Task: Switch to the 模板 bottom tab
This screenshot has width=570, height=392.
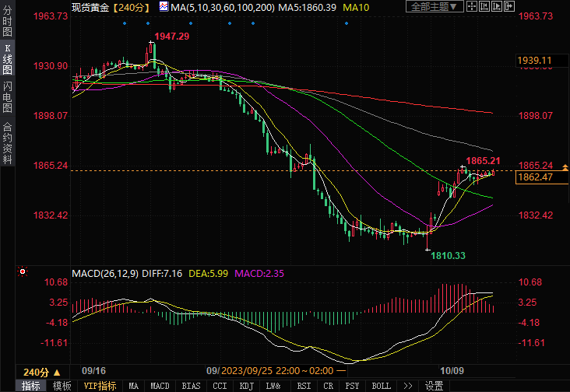Action: click(62, 386)
